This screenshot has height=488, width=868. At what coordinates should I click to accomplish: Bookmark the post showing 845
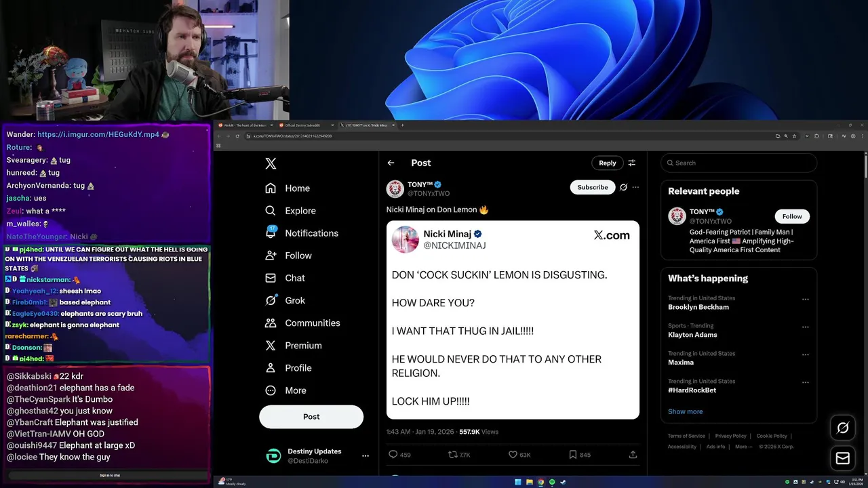(x=573, y=455)
